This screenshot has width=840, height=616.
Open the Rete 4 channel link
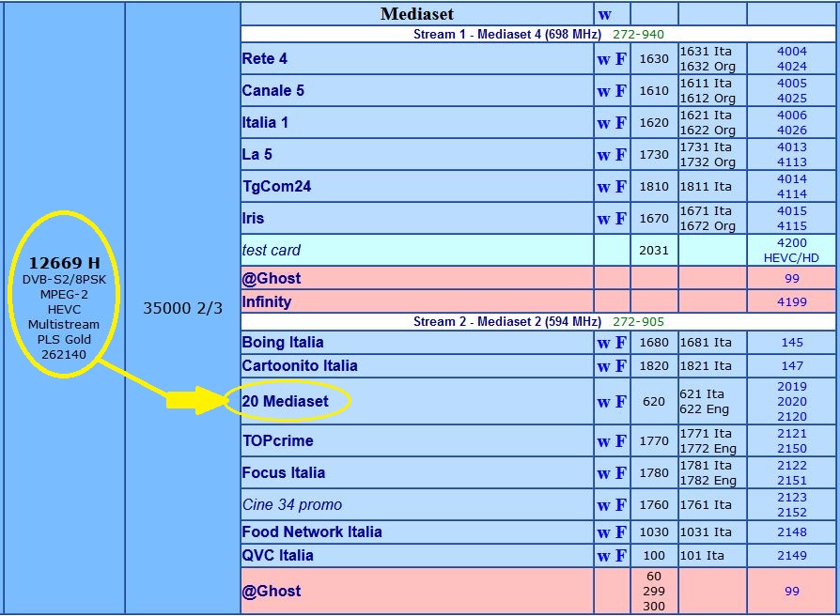click(x=265, y=58)
